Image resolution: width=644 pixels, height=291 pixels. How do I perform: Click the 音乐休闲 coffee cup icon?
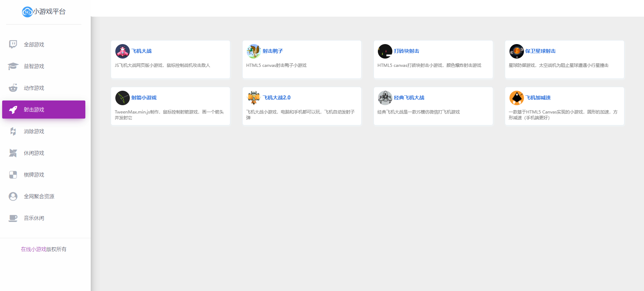13,218
